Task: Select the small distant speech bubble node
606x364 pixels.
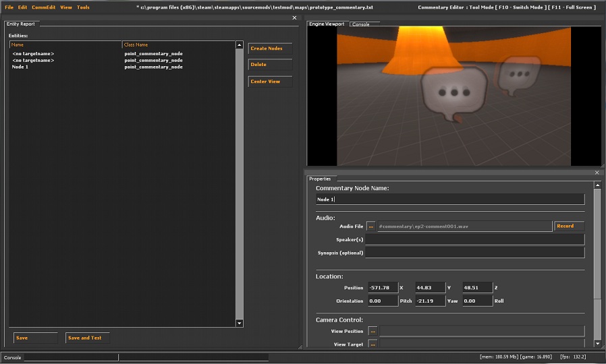Action: click(519, 75)
